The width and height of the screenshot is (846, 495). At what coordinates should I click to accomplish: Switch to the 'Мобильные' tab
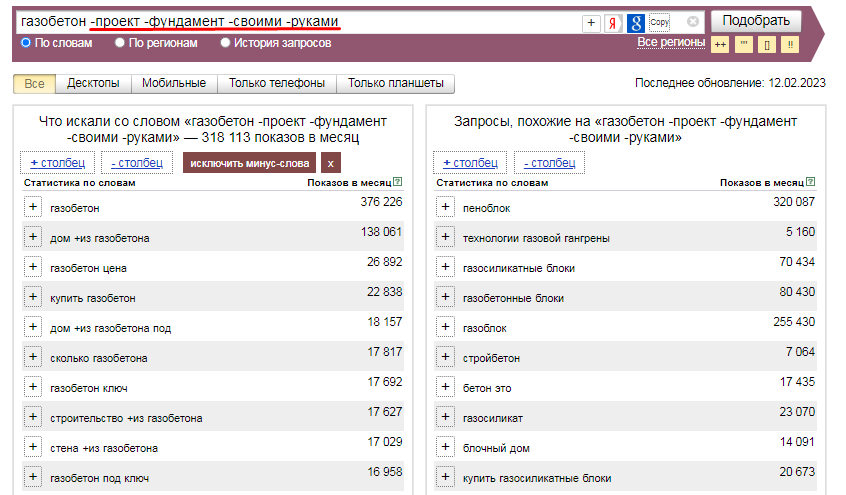(x=174, y=84)
